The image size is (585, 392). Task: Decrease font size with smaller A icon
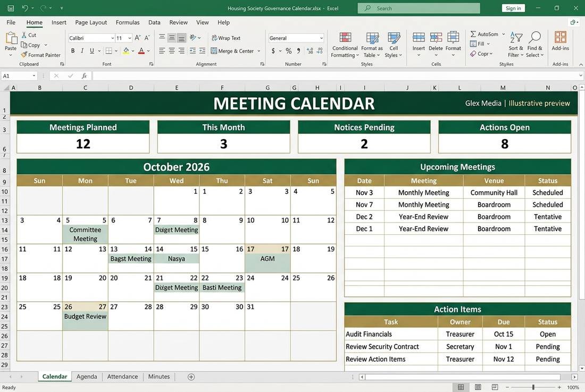pyautogui.click(x=147, y=38)
